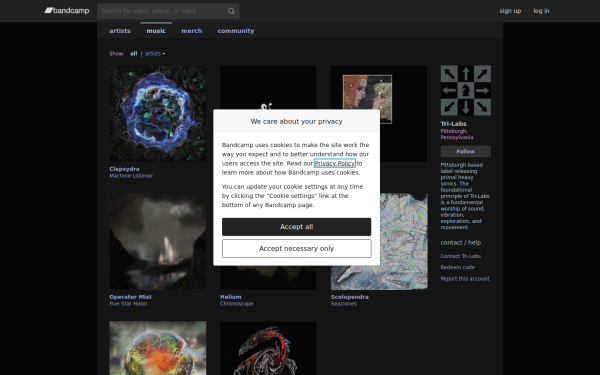Image resolution: width=600 pixels, height=375 pixels.
Task: Open the Scolopendra title link
Action: click(349, 297)
